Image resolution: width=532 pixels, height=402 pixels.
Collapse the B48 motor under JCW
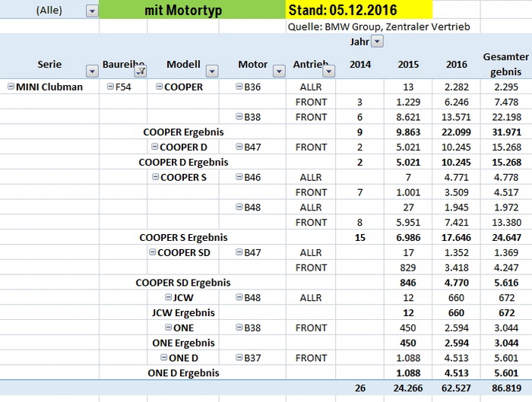239,297
